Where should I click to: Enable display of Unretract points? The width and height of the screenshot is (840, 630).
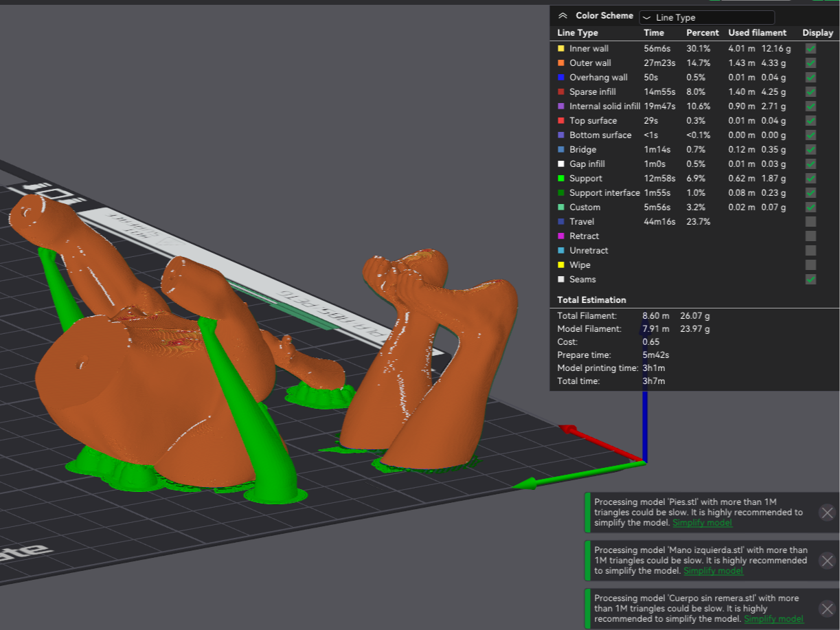tap(811, 250)
